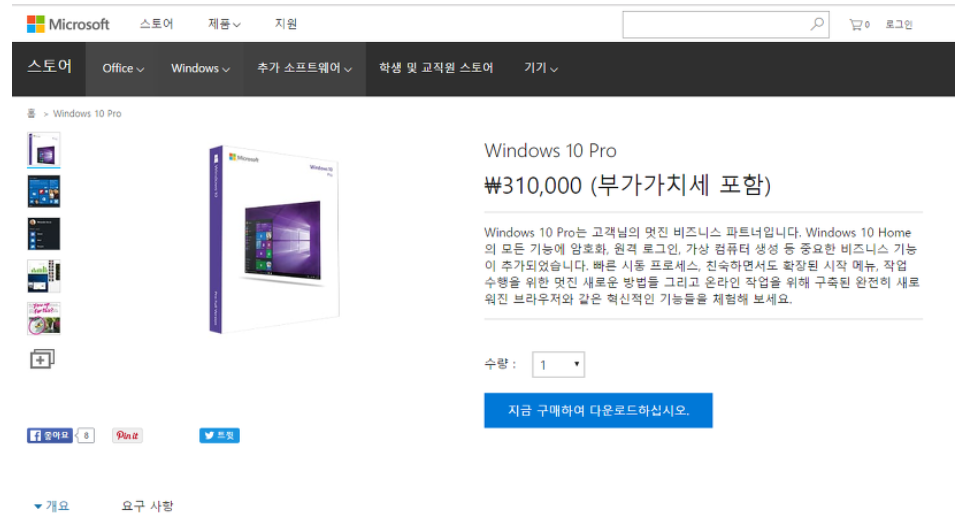Click 지금 구매하여 다운로드하십시오 button
Screen dimensions: 965x513
point(598,410)
